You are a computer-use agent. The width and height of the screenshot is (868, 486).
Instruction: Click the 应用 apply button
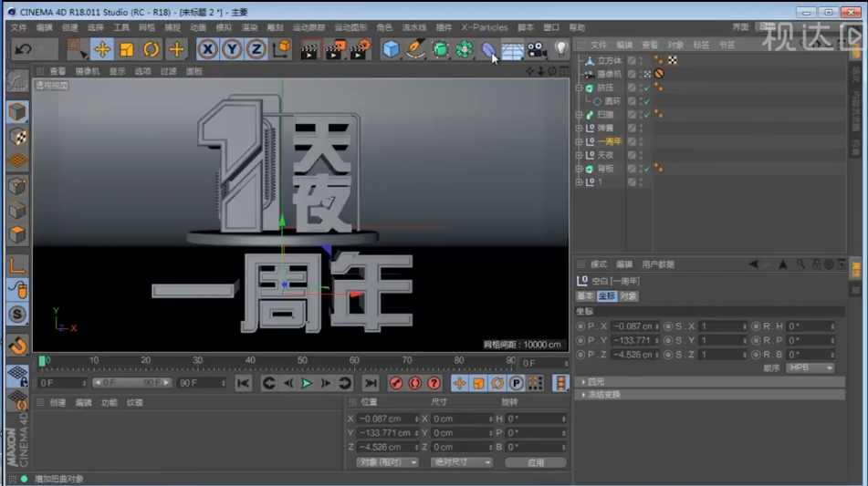click(x=535, y=462)
